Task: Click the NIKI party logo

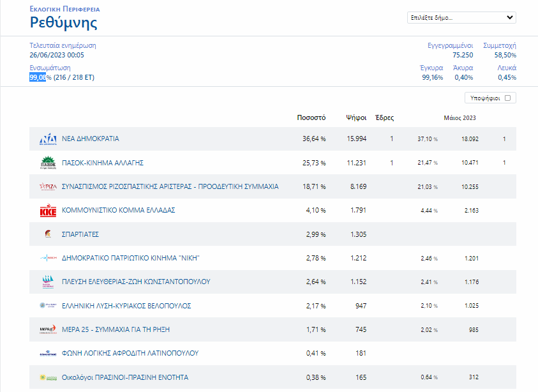Action: pyautogui.click(x=48, y=258)
